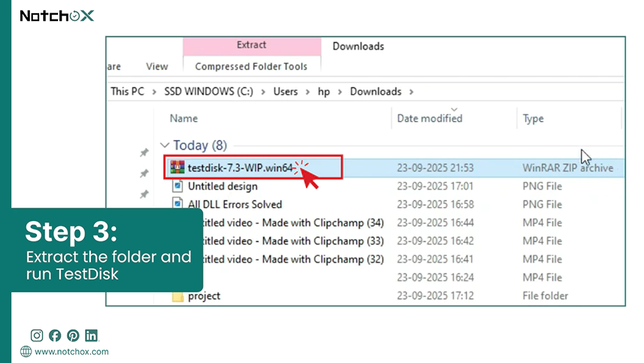Click the date 23-09-2025 21:53
The image size is (644, 363).
[x=435, y=168]
